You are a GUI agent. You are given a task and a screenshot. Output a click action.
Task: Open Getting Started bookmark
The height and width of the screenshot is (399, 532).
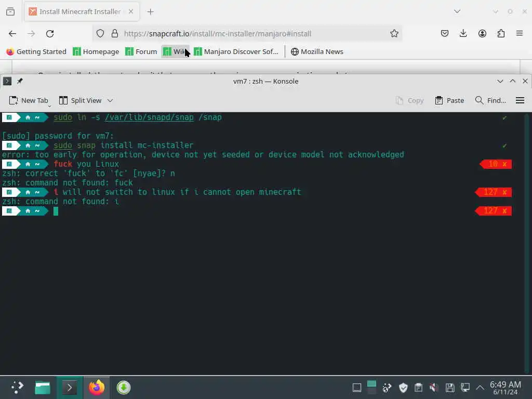coord(36,51)
